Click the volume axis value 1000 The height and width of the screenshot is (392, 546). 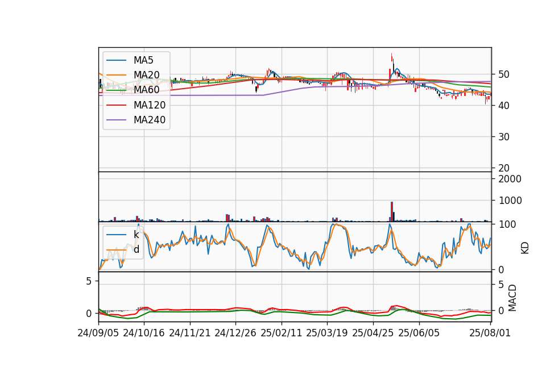point(510,201)
